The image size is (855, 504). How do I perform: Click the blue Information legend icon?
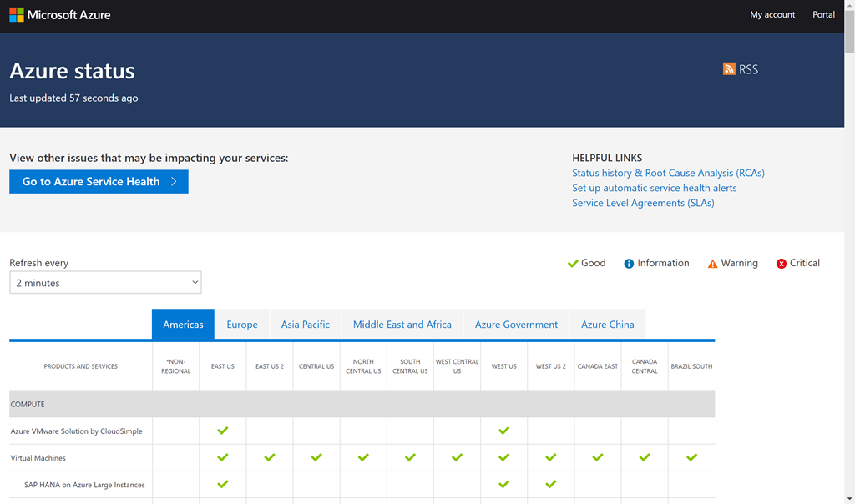pos(629,264)
